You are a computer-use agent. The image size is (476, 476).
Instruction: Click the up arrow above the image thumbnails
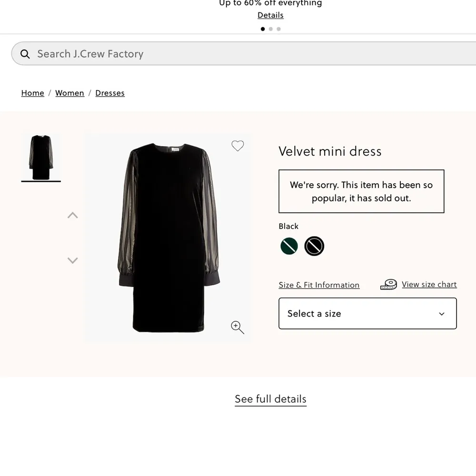pyautogui.click(x=72, y=215)
